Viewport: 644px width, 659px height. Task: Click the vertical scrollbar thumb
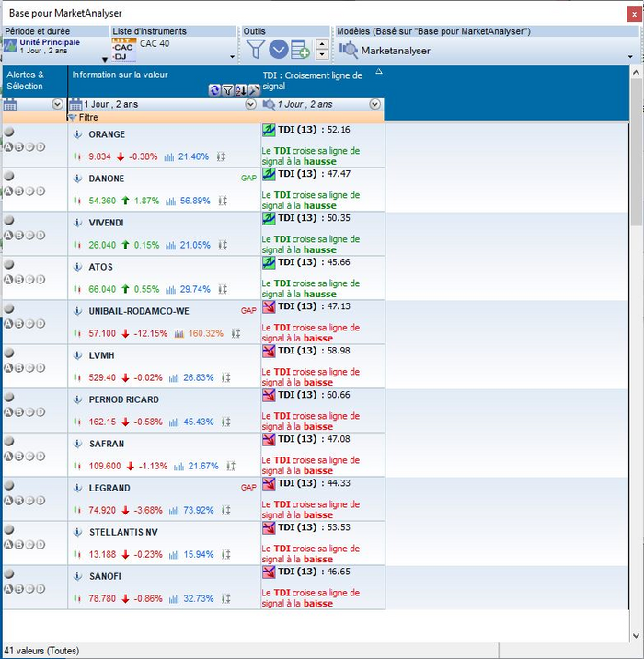click(636, 151)
